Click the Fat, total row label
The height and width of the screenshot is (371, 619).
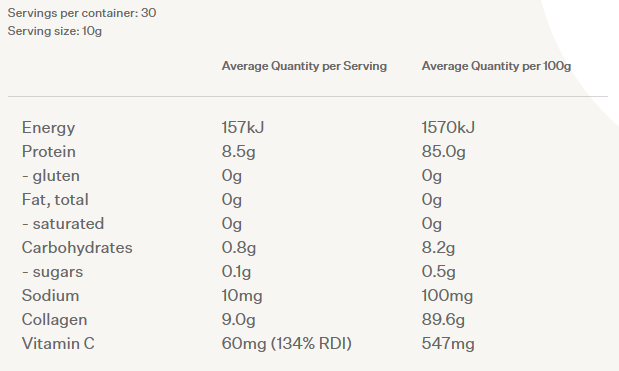coord(55,200)
